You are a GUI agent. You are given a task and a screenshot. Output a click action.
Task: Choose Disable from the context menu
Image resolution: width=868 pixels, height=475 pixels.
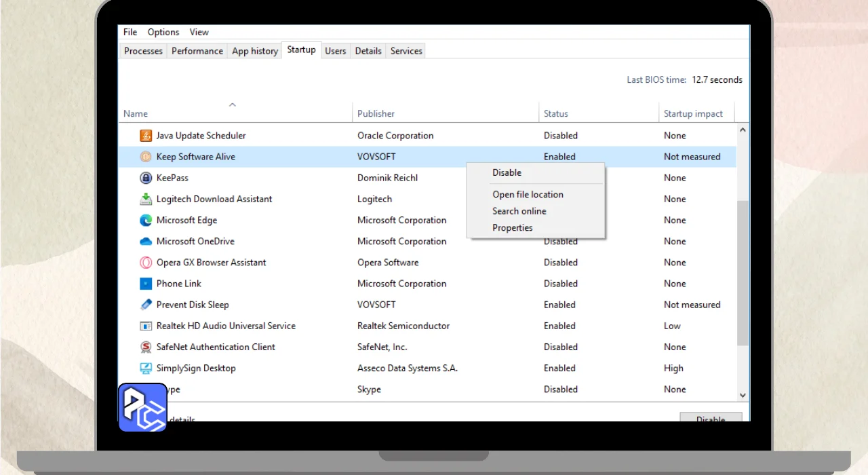coord(507,173)
